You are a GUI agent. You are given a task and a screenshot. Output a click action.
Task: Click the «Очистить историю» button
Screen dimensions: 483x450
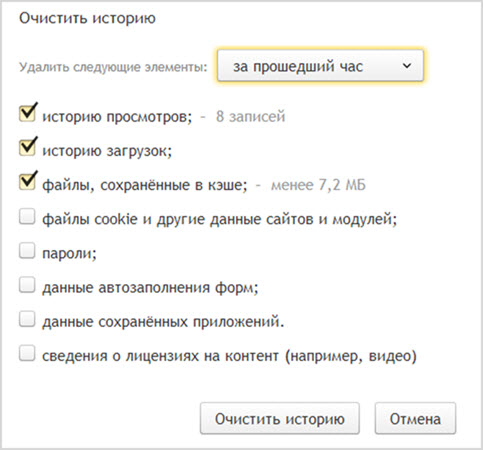(280, 418)
